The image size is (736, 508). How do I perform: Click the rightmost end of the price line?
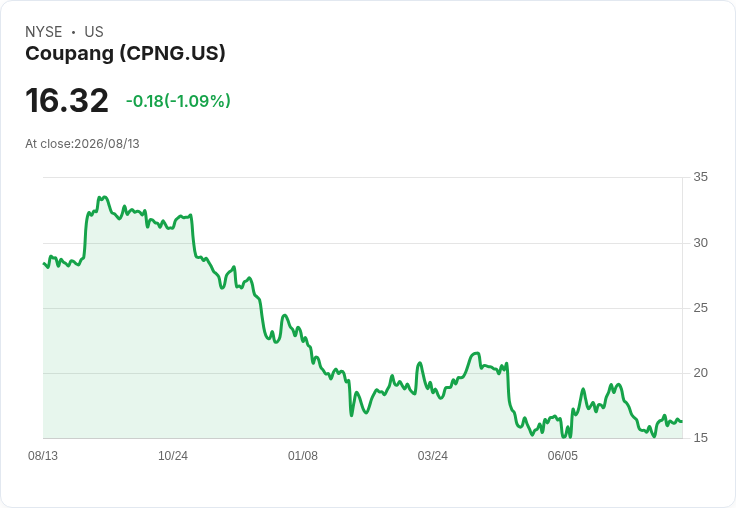pyautogui.click(x=682, y=422)
